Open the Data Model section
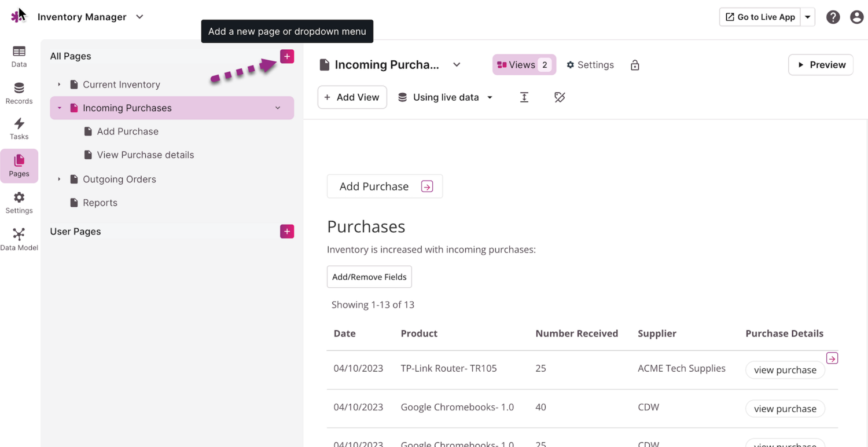This screenshot has width=868, height=447. [19, 239]
